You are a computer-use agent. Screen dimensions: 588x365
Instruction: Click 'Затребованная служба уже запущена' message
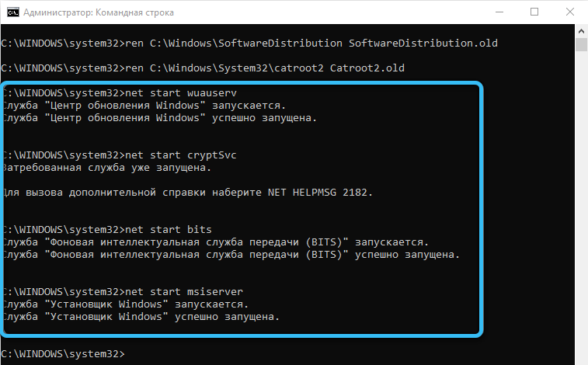point(107,168)
